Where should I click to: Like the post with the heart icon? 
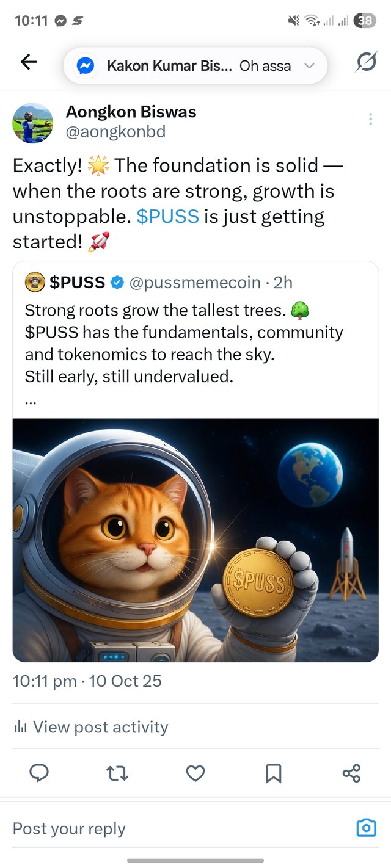[x=195, y=773]
